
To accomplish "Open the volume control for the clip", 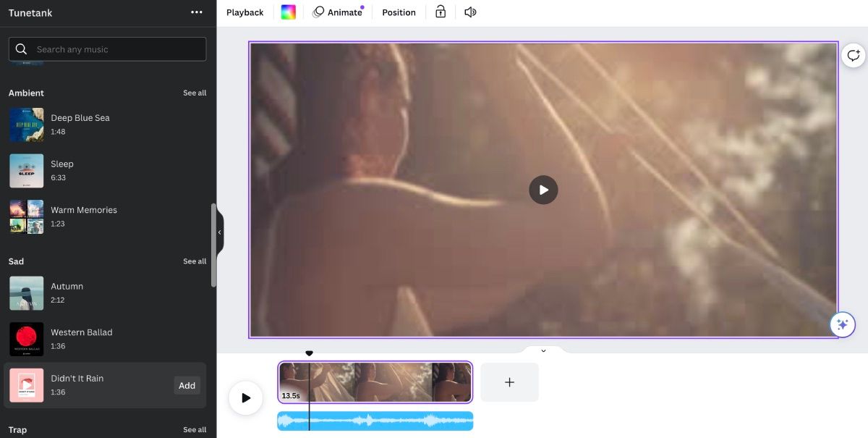I will coord(469,12).
